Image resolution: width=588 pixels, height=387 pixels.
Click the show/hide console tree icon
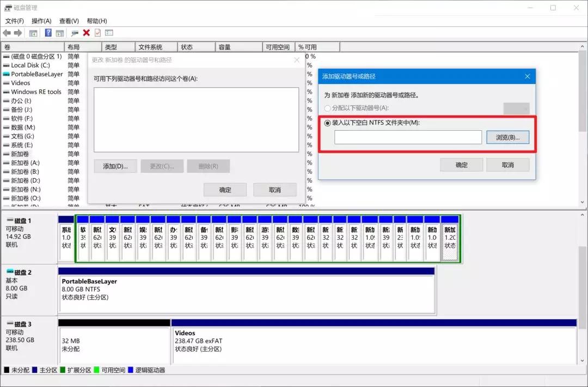pyautogui.click(x=33, y=33)
